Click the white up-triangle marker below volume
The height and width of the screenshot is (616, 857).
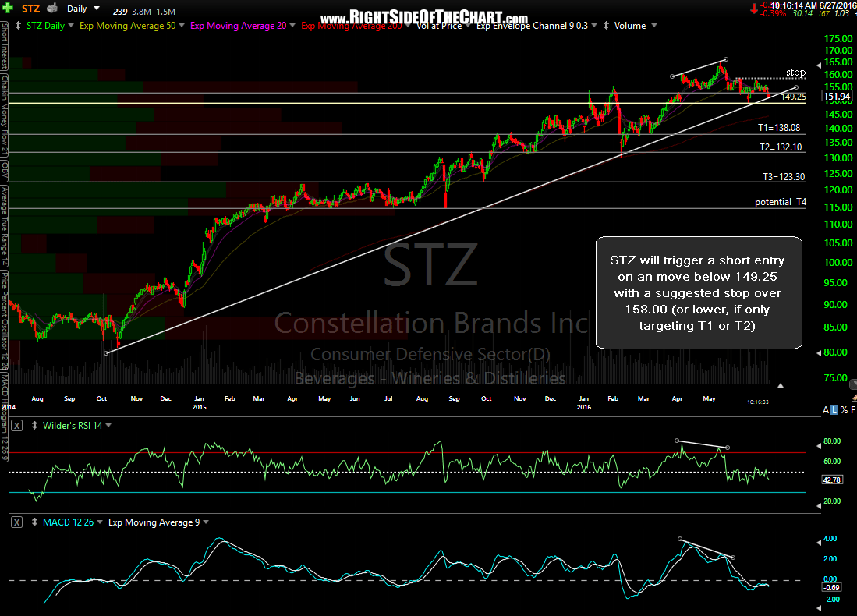click(x=781, y=385)
